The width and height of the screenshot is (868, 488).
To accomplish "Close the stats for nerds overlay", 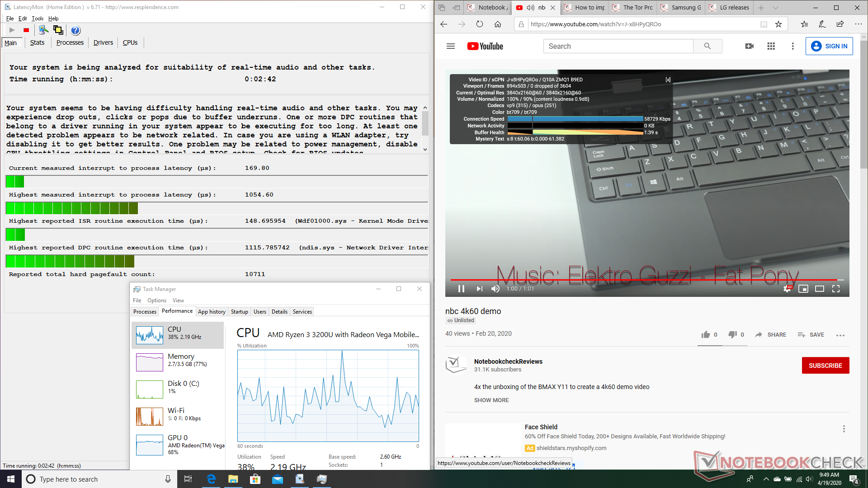I will (x=668, y=80).
